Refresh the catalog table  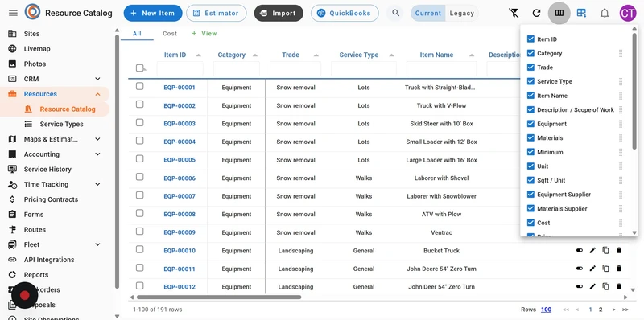click(x=536, y=13)
